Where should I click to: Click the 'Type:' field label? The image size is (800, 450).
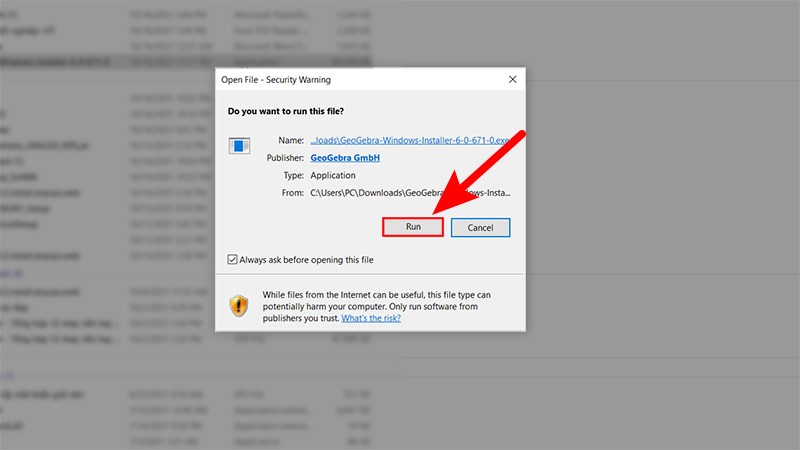(x=292, y=175)
